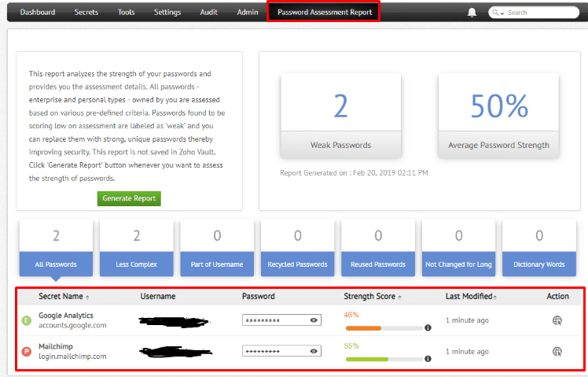Click the Action column header
Image resolution: width=588 pixels, height=377 pixels.
(557, 296)
